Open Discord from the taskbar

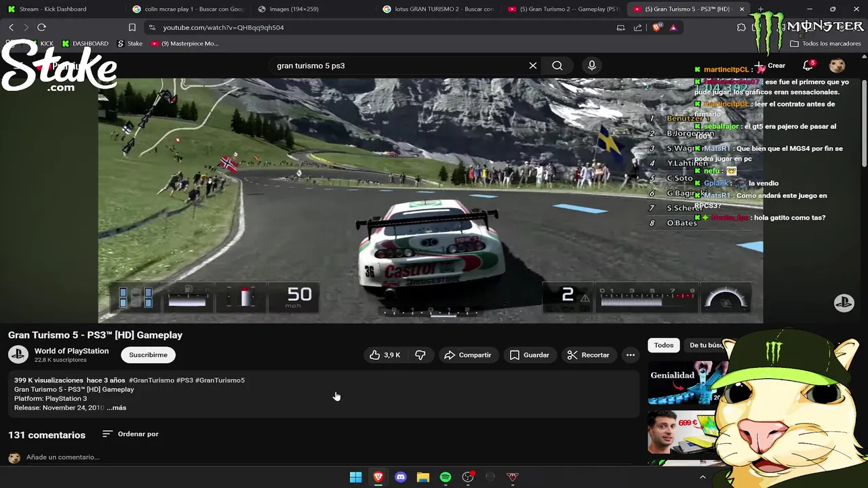[401, 477]
